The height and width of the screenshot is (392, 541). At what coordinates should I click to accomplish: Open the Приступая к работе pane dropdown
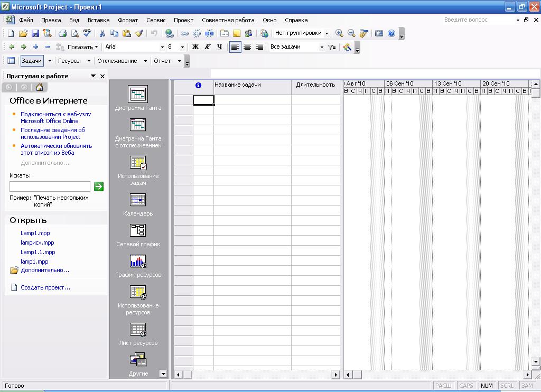click(x=93, y=76)
